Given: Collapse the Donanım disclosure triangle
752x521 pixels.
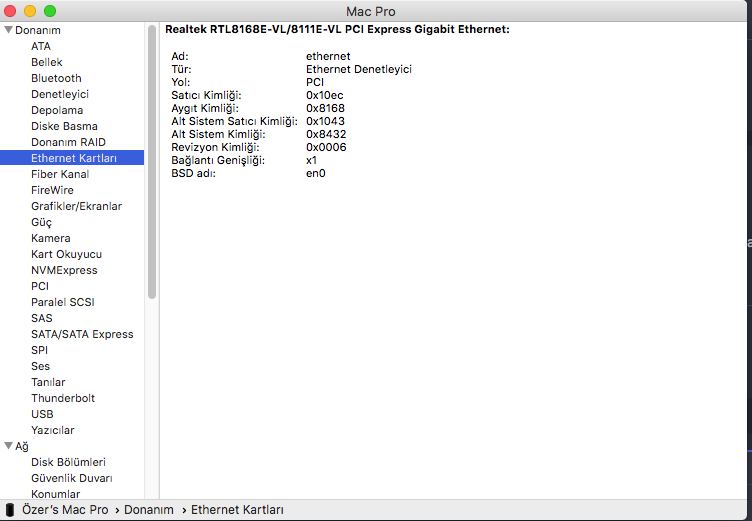Looking at the screenshot, I should 8,30.
